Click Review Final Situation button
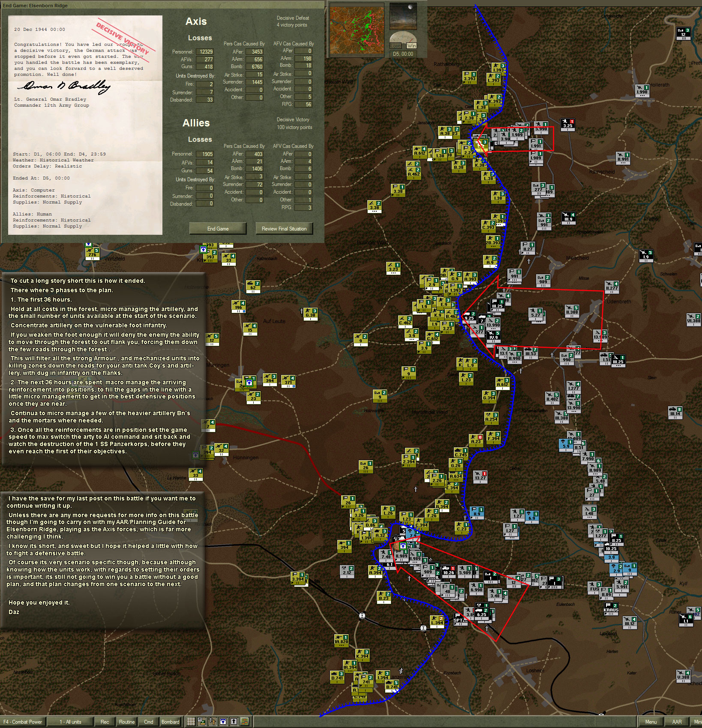This screenshot has height=728, width=702. [x=284, y=228]
